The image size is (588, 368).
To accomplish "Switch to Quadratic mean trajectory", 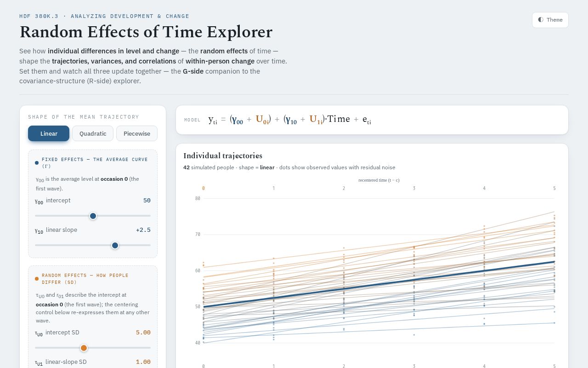I will click(x=93, y=133).
